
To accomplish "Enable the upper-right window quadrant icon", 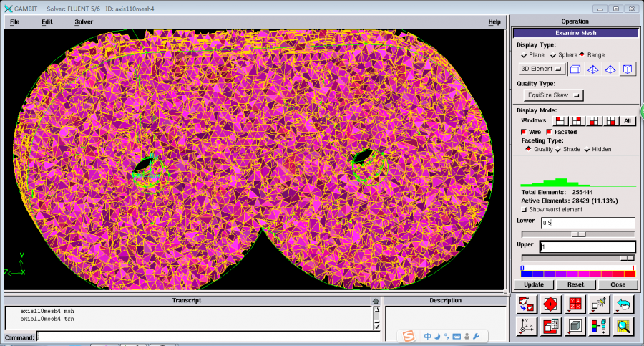I will [577, 120].
